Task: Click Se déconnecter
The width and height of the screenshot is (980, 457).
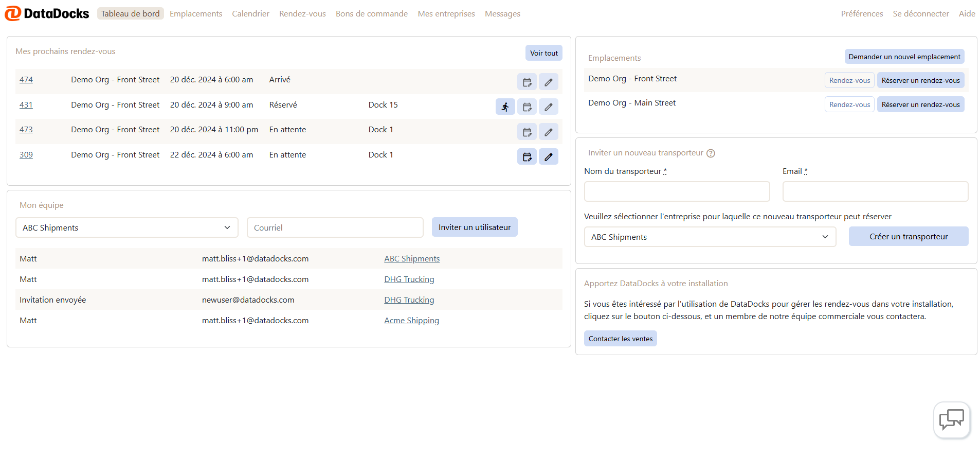Action: pos(921,13)
